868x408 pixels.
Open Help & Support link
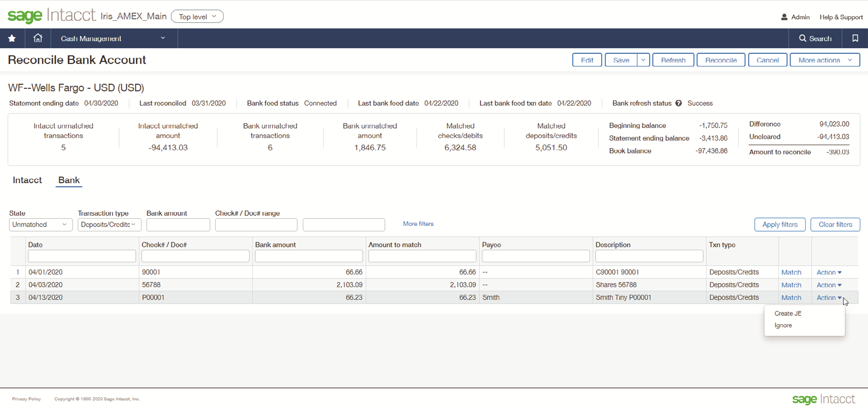841,17
